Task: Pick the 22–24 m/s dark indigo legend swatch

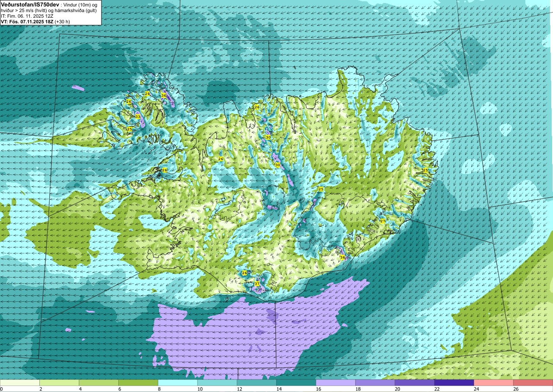Action: [x=454, y=383]
